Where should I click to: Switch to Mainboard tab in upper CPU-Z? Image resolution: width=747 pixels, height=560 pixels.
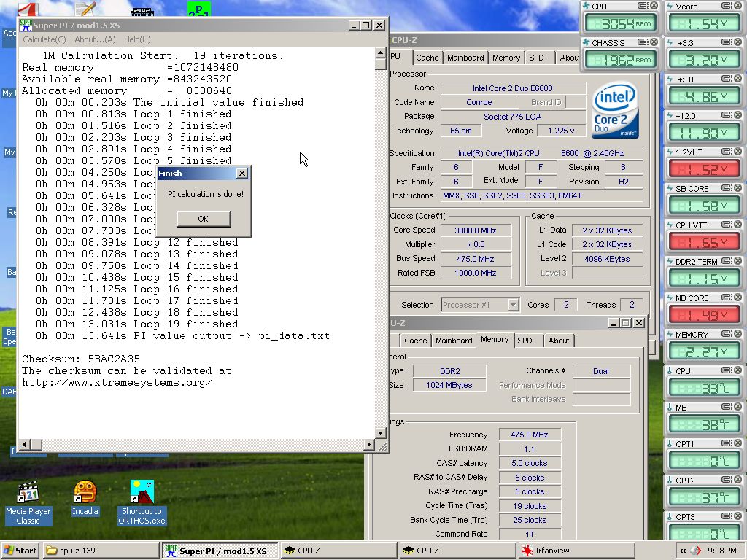pyautogui.click(x=465, y=58)
